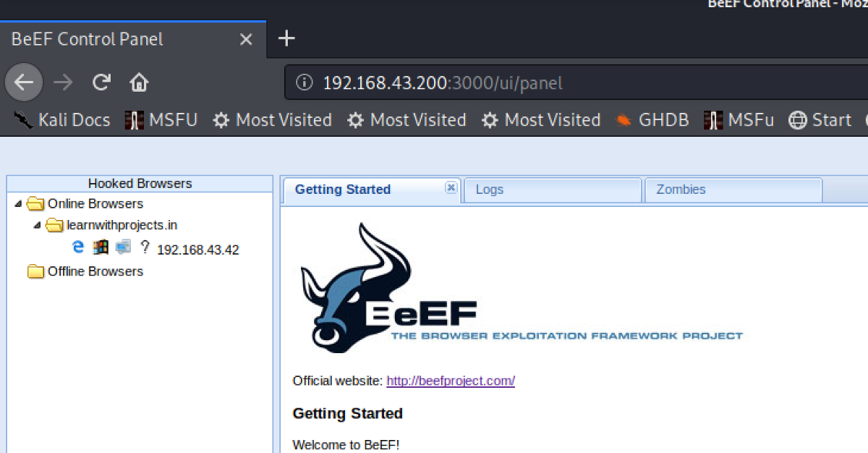Viewport: 868px width, 453px height.
Task: Open a new browser tab with plus
Action: tap(286, 38)
